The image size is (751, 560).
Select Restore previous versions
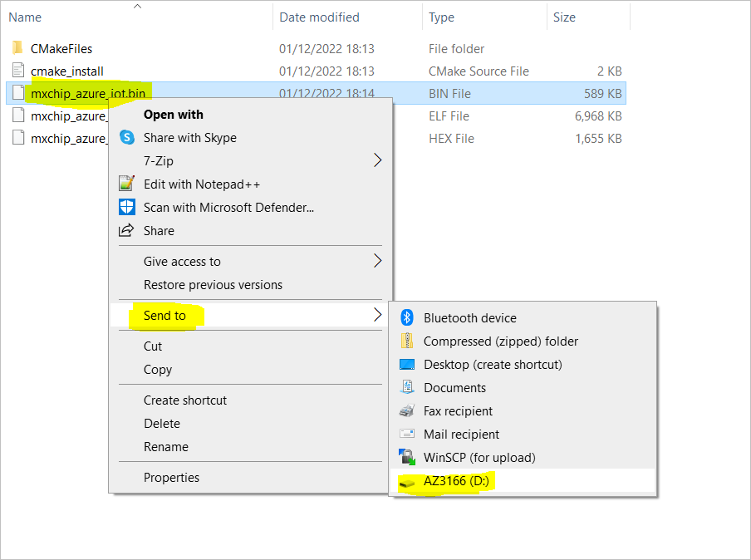[214, 285]
